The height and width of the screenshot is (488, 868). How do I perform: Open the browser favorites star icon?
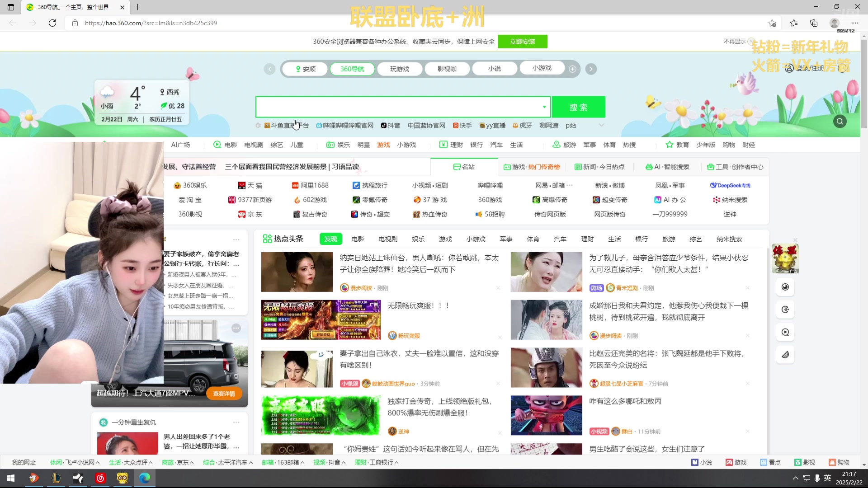tap(794, 23)
